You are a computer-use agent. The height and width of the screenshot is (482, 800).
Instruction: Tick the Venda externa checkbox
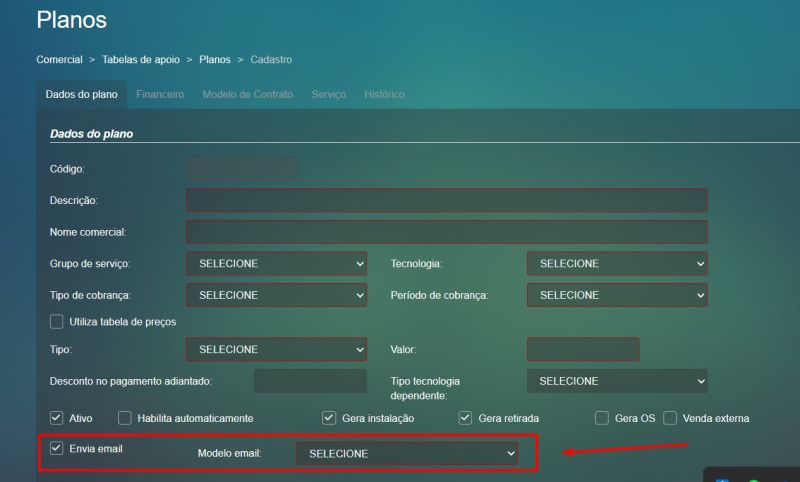click(x=670, y=418)
